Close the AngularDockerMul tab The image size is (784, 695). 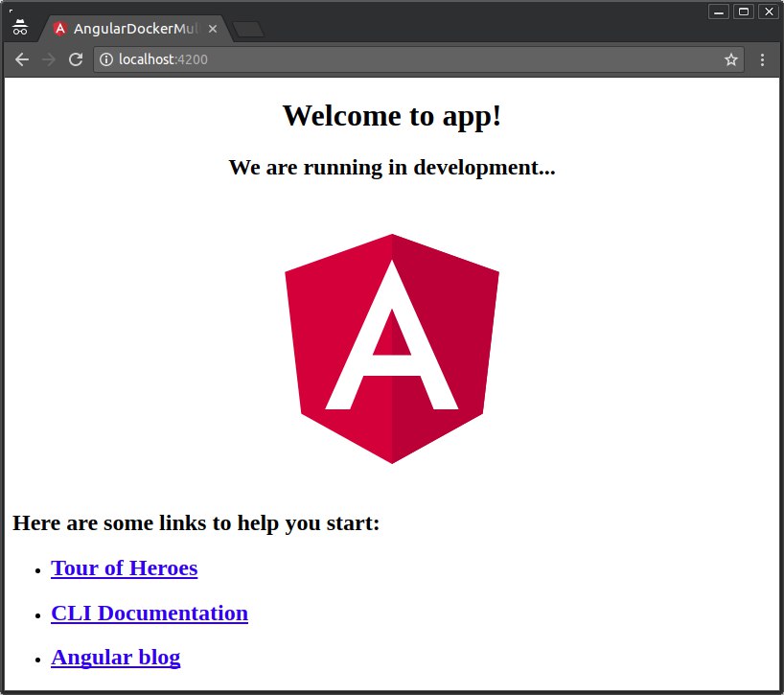(213, 29)
